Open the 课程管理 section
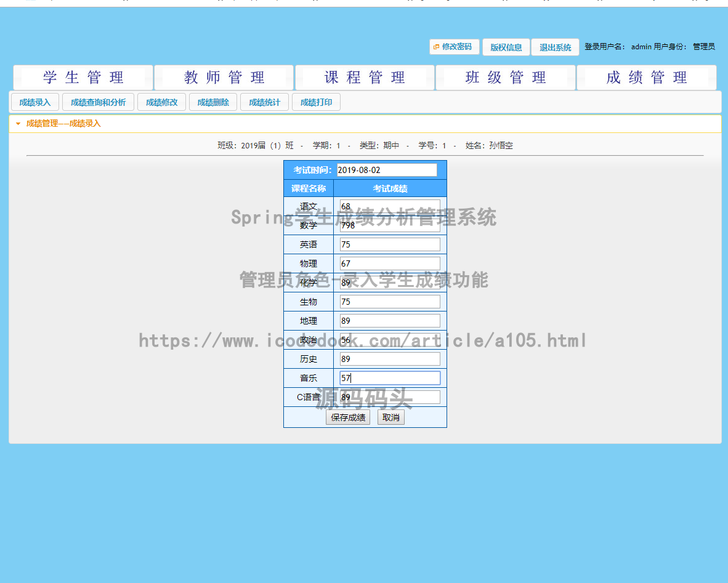 pyautogui.click(x=364, y=78)
